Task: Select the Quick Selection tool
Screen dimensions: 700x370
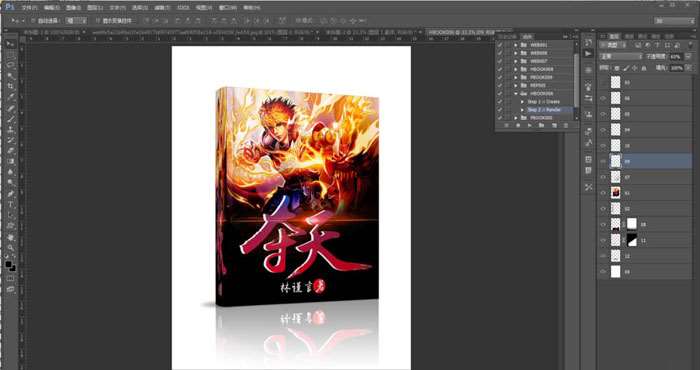Action: pyautogui.click(x=10, y=76)
